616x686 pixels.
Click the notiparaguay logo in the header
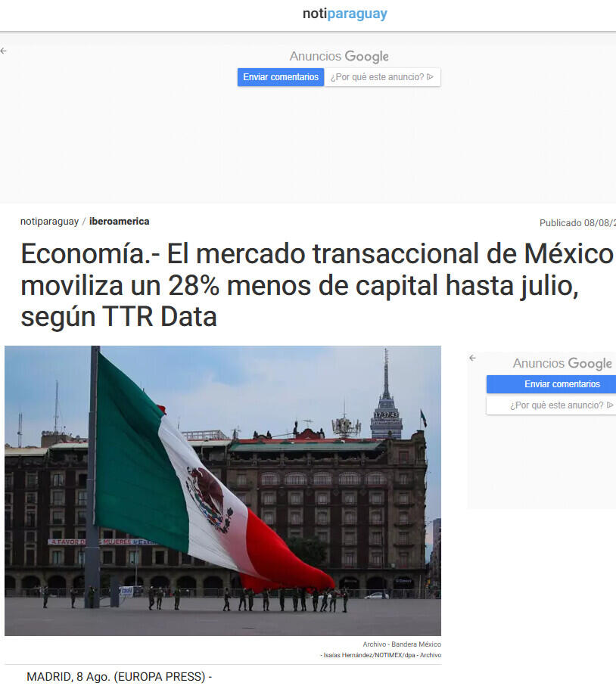point(344,14)
